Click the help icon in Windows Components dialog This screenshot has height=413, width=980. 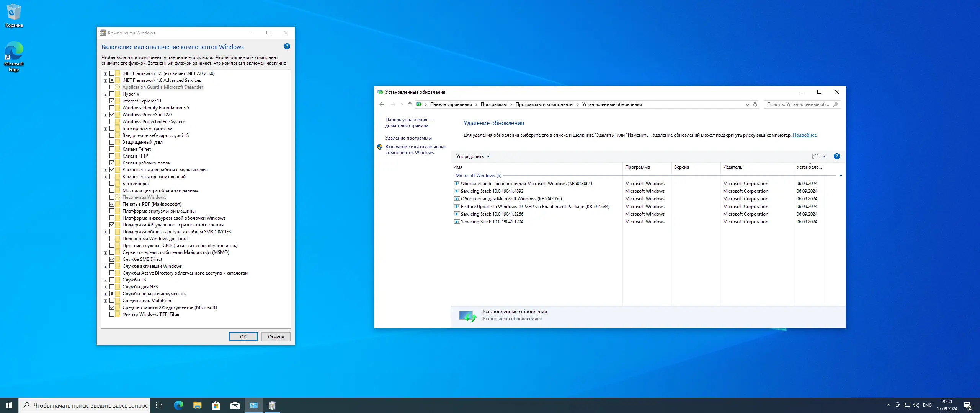(287, 47)
